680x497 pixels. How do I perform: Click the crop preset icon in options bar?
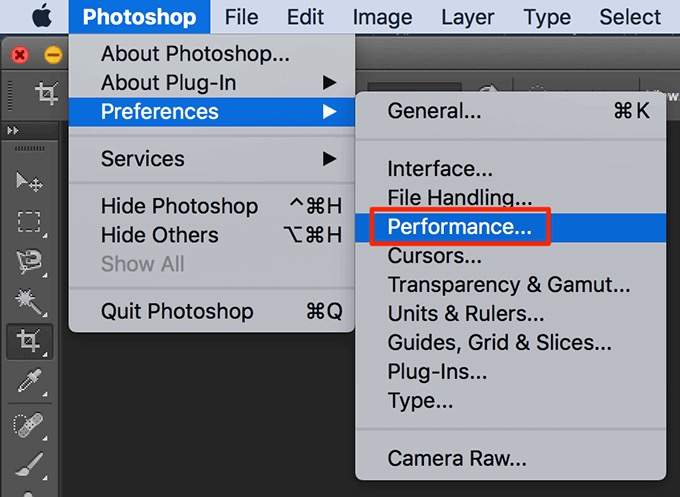tap(46, 94)
